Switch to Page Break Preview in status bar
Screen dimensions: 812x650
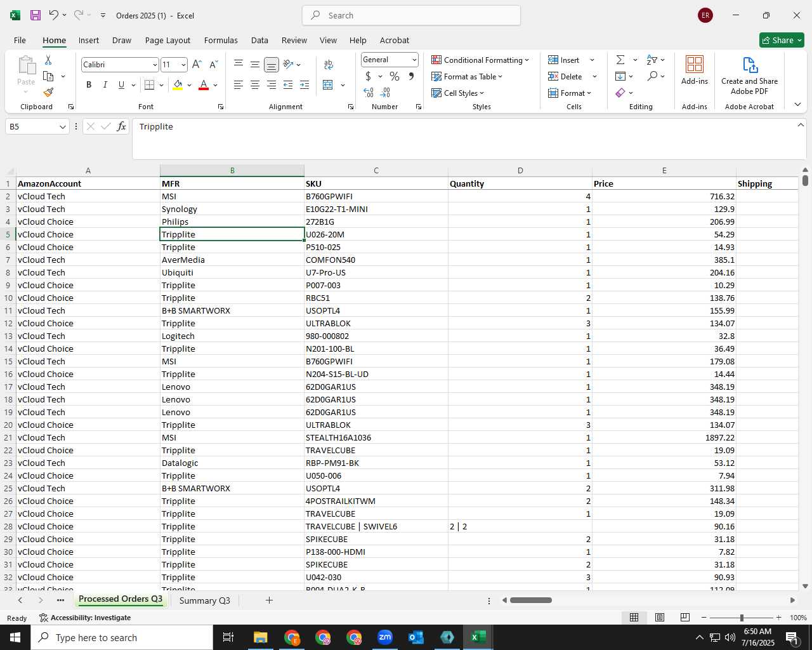(x=685, y=618)
